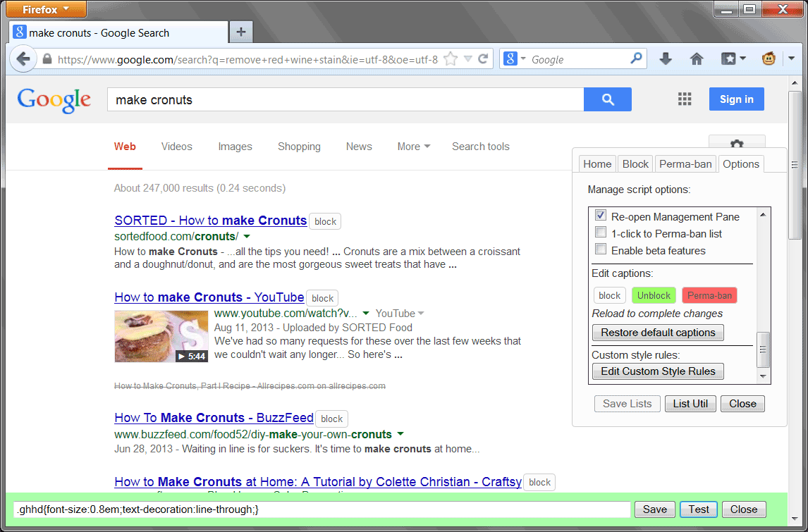Block the SORTED cronuts result
Screen dimensions: 808x532
click(x=325, y=221)
